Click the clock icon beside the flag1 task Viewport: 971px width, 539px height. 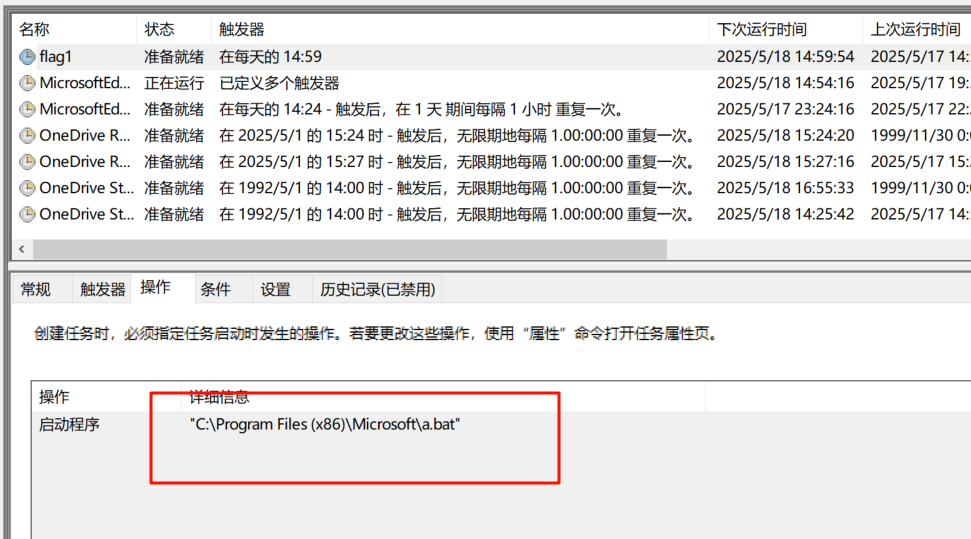pyautogui.click(x=27, y=57)
